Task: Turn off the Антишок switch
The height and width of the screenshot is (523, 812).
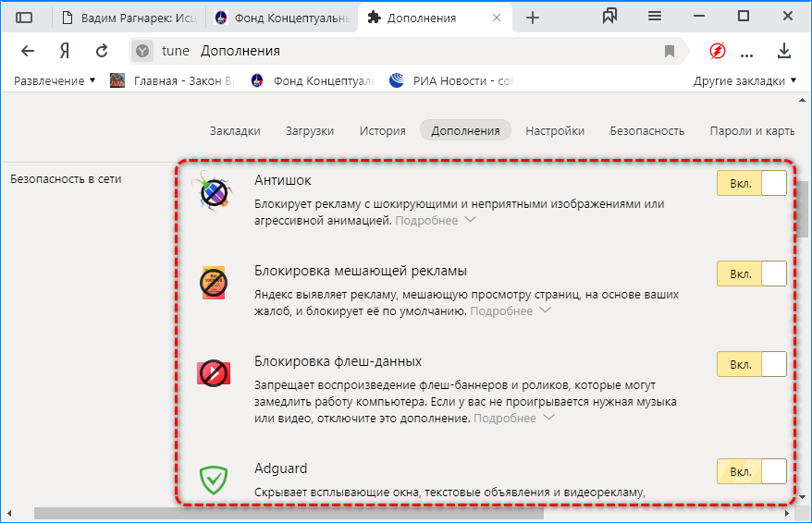Action: [751, 184]
